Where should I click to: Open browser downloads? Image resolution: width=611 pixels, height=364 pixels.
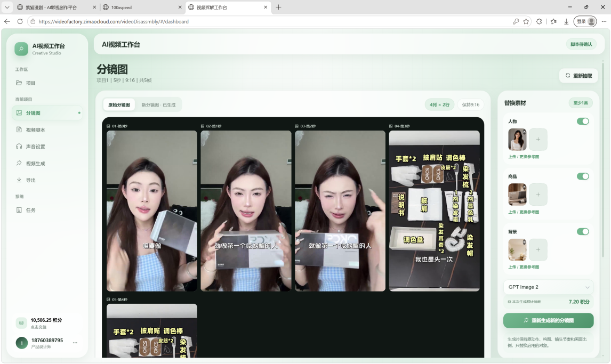pyautogui.click(x=566, y=21)
